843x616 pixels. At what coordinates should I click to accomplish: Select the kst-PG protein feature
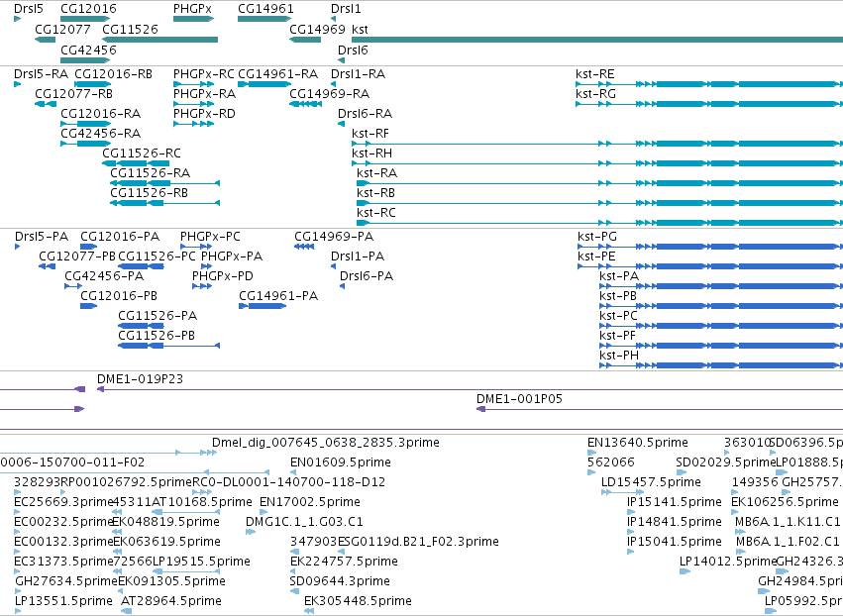[710, 247]
